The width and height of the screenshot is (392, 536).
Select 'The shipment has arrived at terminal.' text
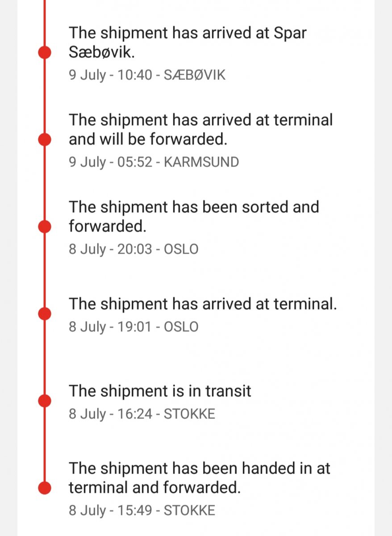click(x=203, y=304)
